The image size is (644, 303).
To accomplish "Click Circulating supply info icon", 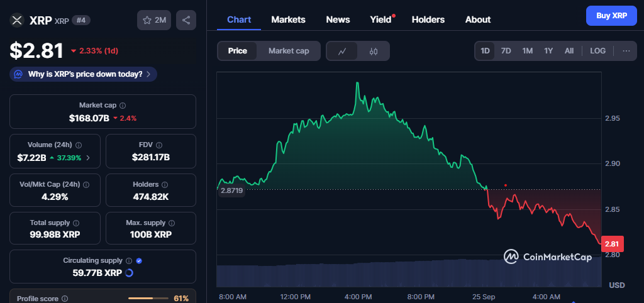I will (128, 261).
